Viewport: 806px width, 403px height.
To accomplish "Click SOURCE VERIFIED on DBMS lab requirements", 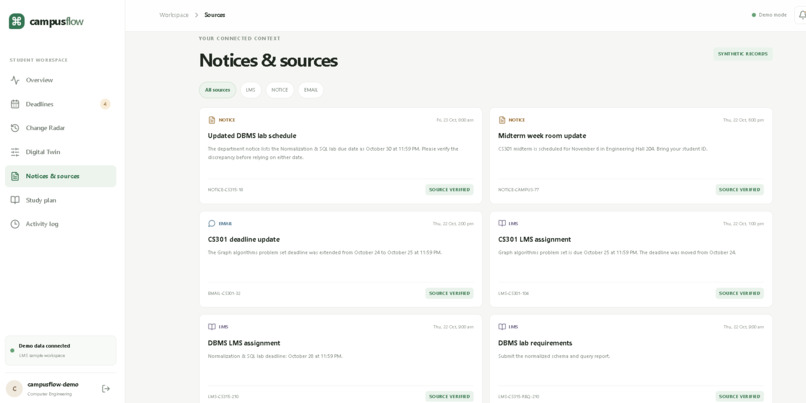I will point(740,396).
